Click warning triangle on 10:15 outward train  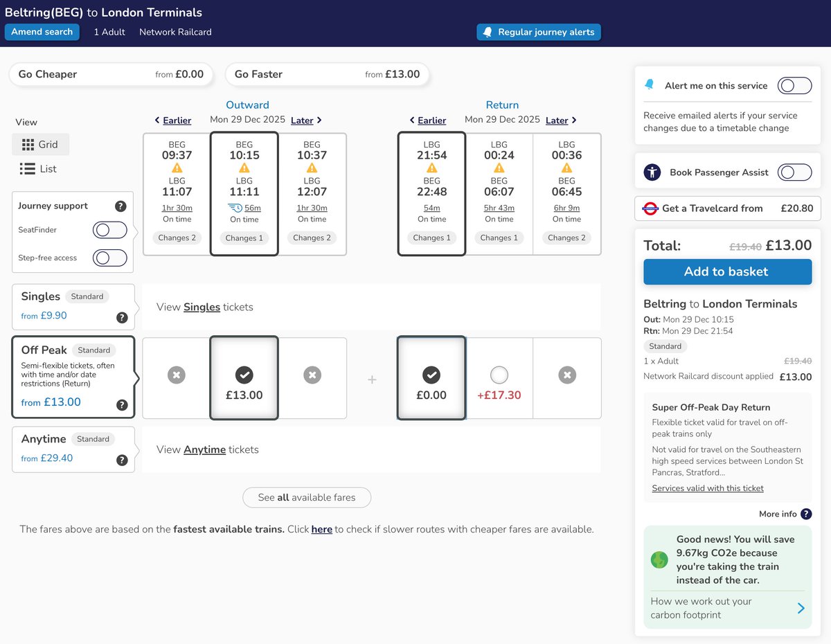[244, 168]
